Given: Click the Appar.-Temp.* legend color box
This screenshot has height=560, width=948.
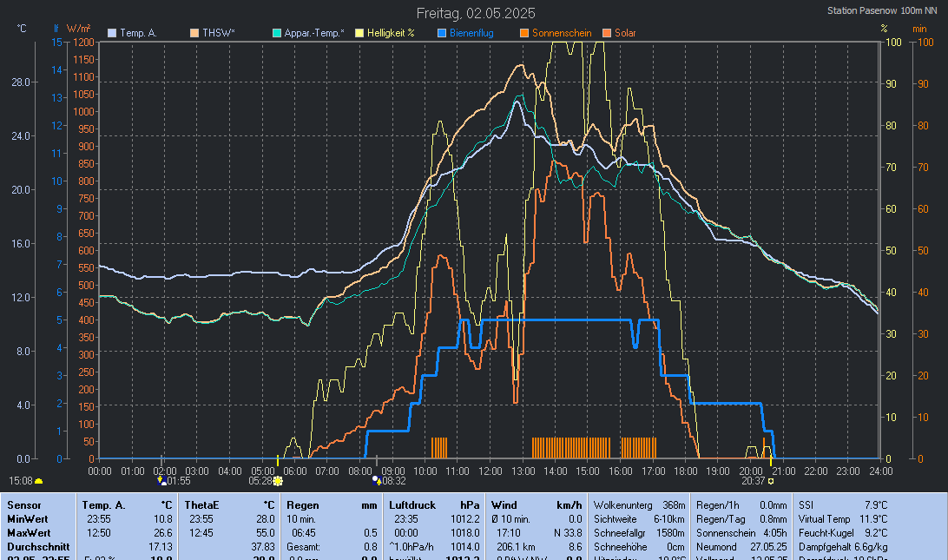Looking at the screenshot, I should pos(277,33).
